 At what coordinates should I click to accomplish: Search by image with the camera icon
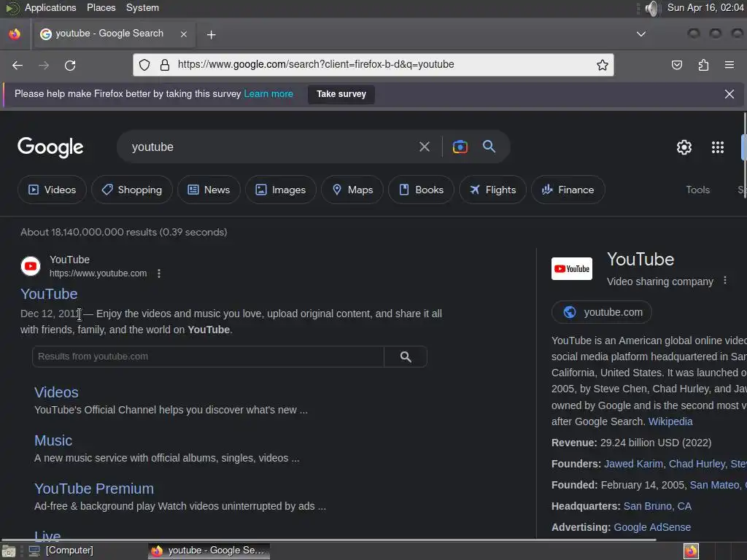(x=460, y=147)
